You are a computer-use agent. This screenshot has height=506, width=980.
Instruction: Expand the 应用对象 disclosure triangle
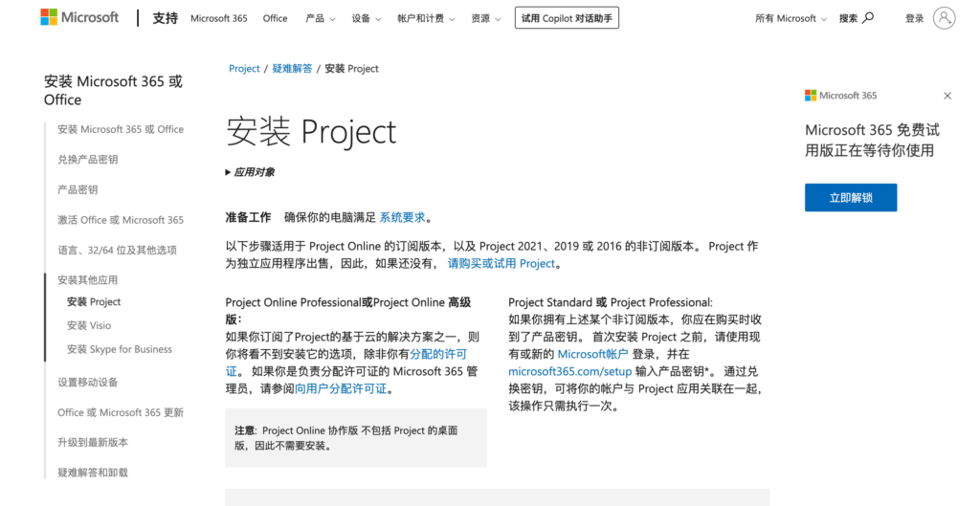(228, 172)
